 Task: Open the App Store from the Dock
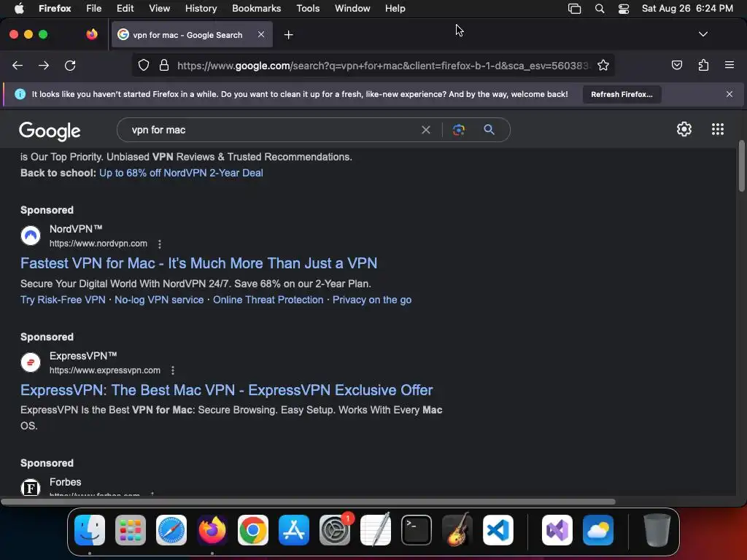tap(294, 530)
